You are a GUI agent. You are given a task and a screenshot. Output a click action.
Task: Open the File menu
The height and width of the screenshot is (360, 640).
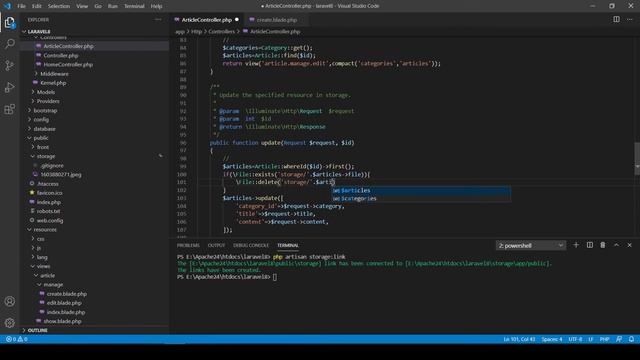click(21, 6)
